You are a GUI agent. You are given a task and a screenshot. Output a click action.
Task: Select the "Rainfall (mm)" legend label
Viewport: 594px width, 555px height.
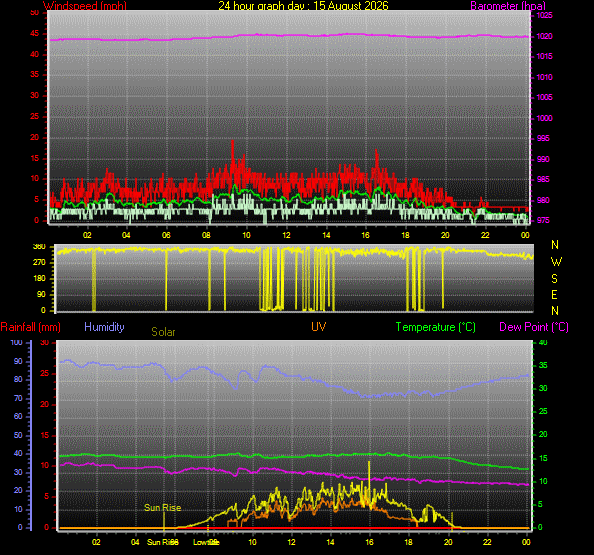(31, 327)
